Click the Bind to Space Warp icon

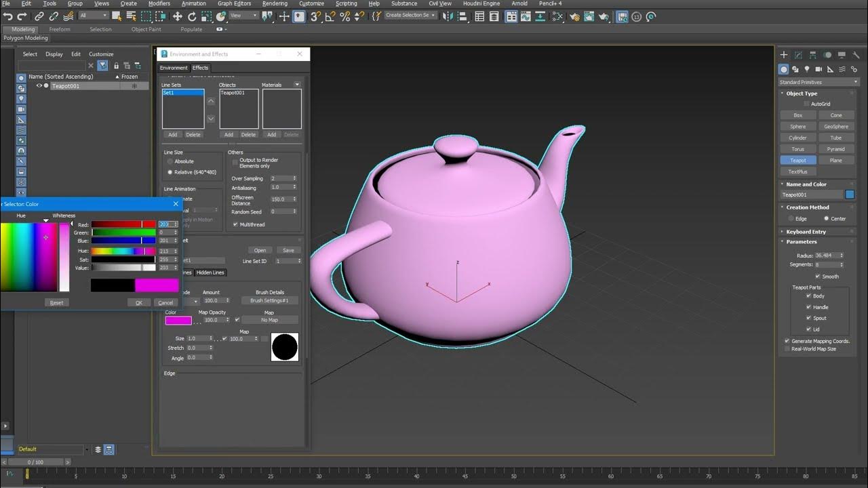tap(68, 16)
